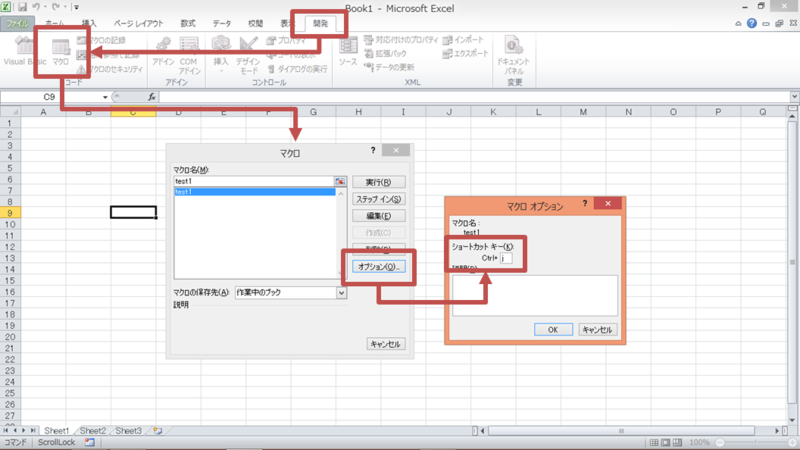Image resolution: width=800 pixels, height=450 pixels.
Task: Open 拡張パック expansion packs
Action: pos(386,54)
